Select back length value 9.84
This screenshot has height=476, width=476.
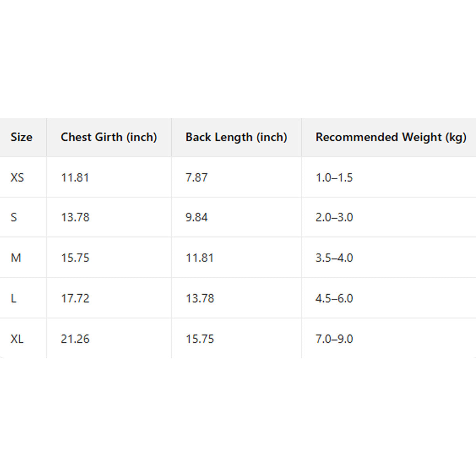pos(196,217)
